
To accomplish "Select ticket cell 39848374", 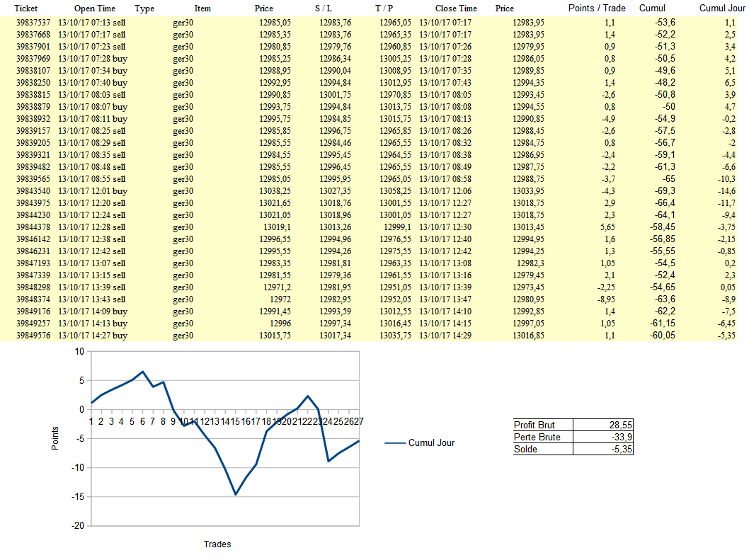I will 33,299.
